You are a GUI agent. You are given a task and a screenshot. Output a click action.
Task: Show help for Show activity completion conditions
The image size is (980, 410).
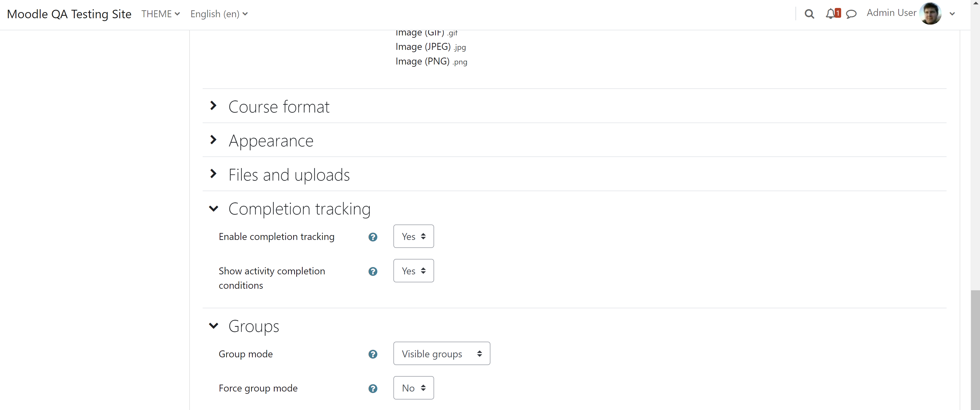coord(373,271)
